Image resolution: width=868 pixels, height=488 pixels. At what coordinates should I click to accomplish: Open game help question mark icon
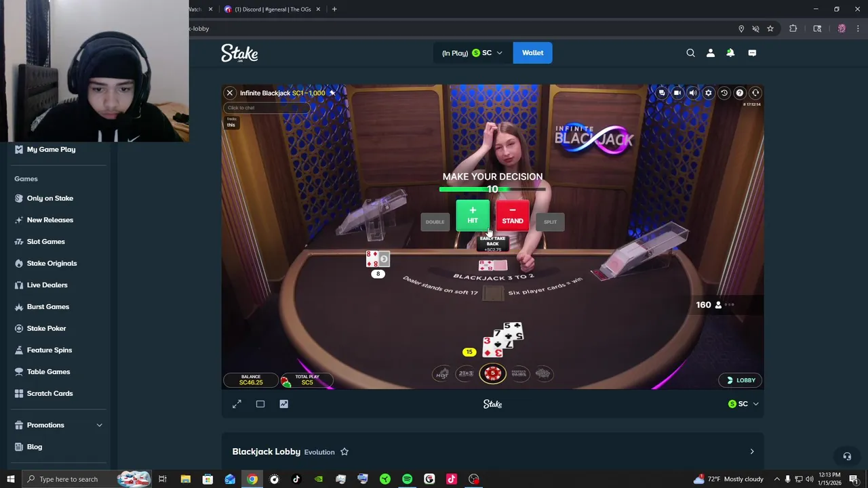click(740, 93)
